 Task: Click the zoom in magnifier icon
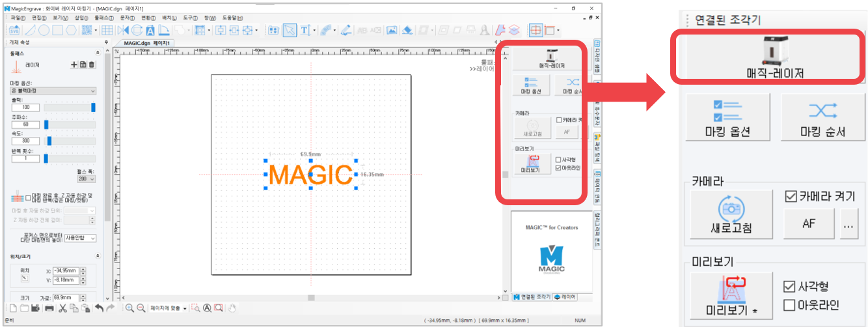click(x=129, y=308)
